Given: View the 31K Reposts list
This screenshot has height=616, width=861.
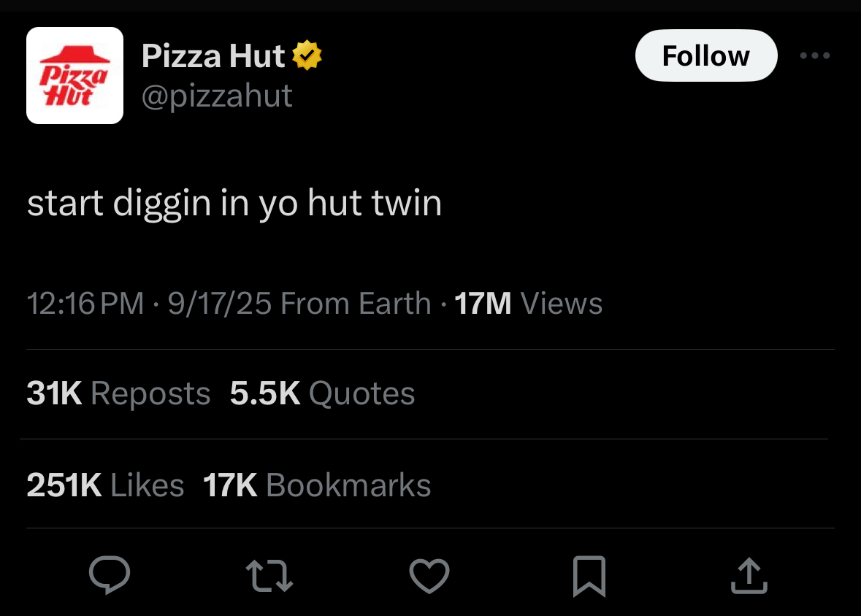Looking at the screenshot, I should [118, 394].
